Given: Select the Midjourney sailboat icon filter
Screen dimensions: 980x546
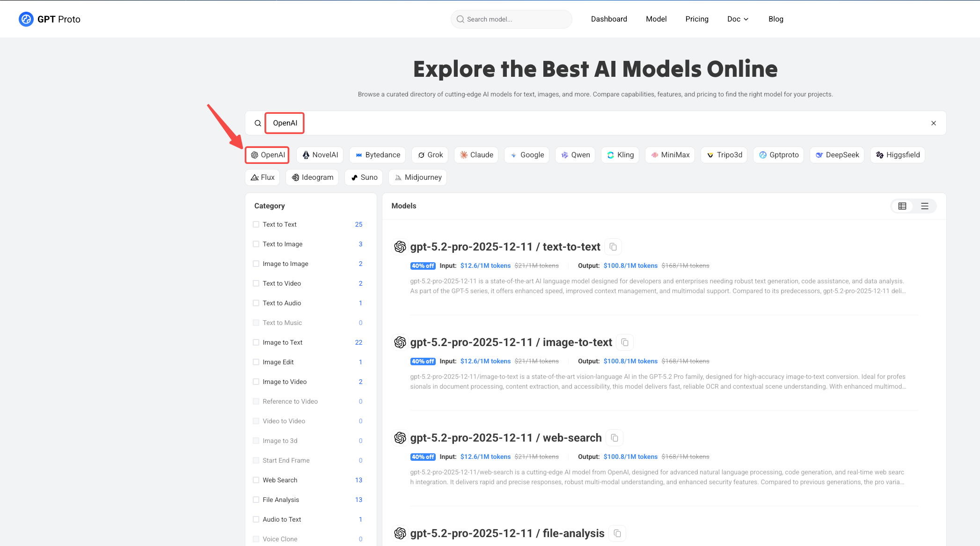Looking at the screenshot, I should pyautogui.click(x=398, y=177).
